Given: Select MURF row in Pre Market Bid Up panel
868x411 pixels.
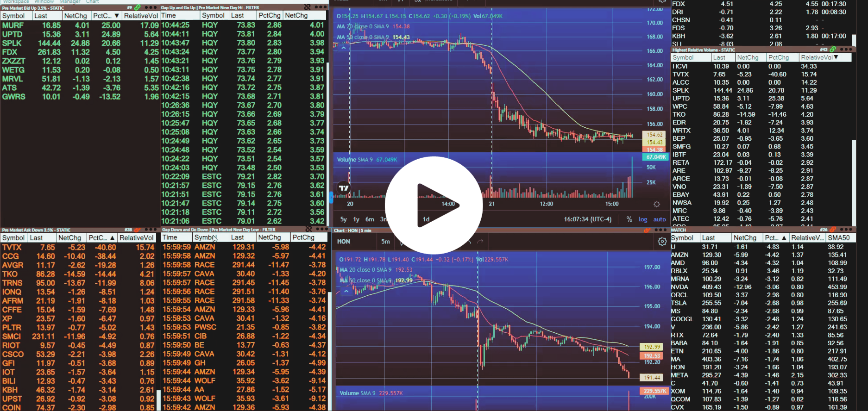Looking at the screenshot, I should (x=80, y=25).
